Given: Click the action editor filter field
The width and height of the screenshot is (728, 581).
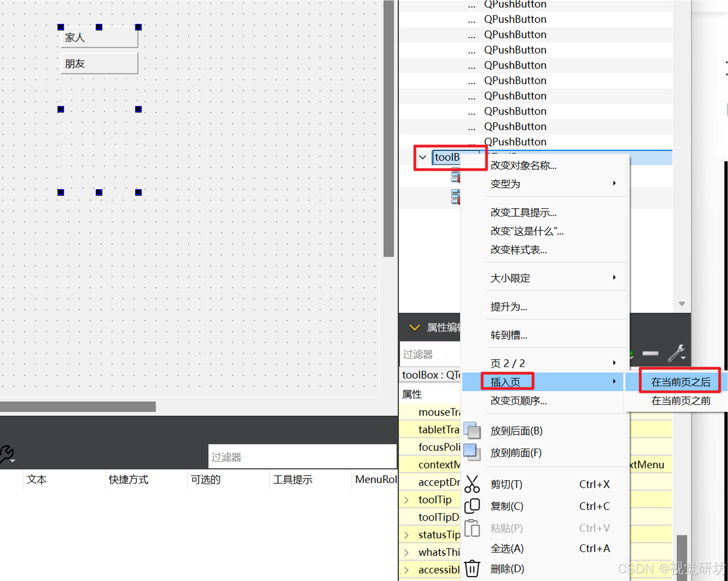Looking at the screenshot, I should coord(302,457).
